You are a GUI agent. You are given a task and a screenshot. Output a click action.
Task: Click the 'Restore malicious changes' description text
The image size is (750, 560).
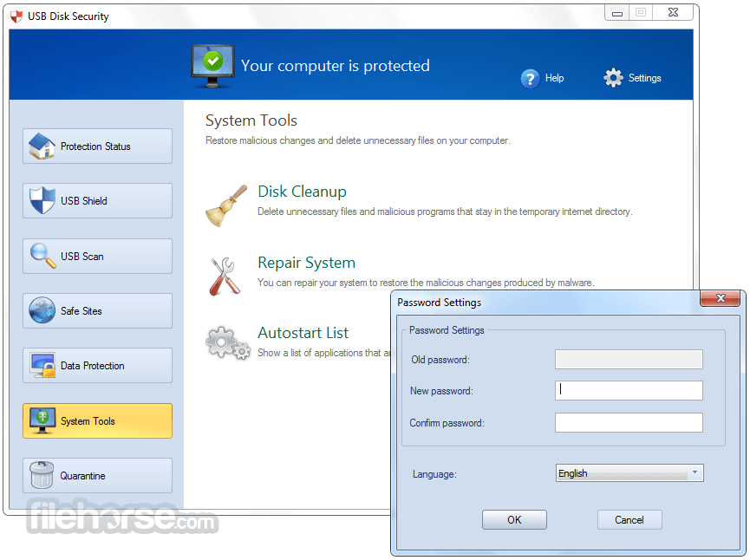358,140
